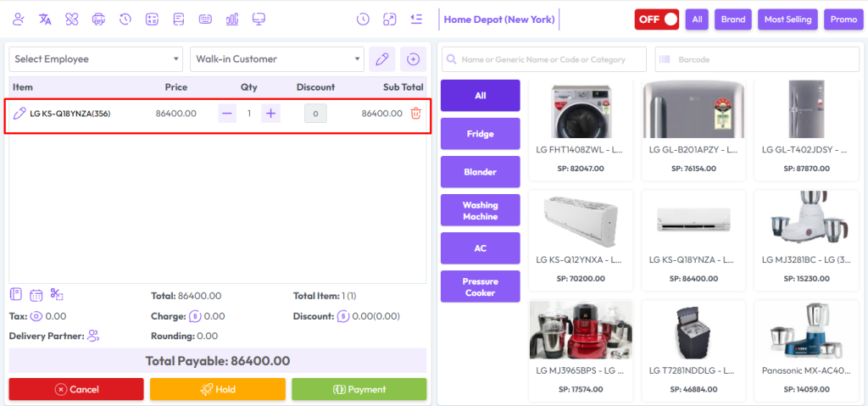This screenshot has height=406, width=868.
Task: Click the green Payment button
Action: (x=359, y=389)
